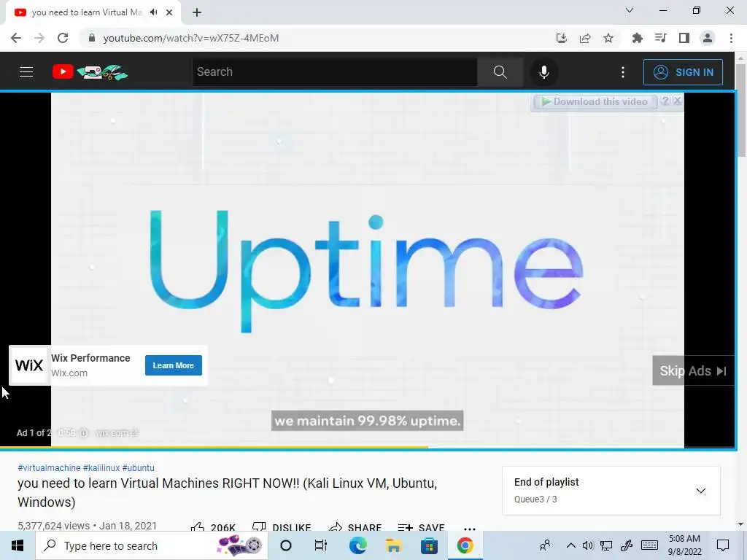Viewport: 747px width, 560px height.
Task: Open touch keyboard tray icon
Action: click(649, 545)
